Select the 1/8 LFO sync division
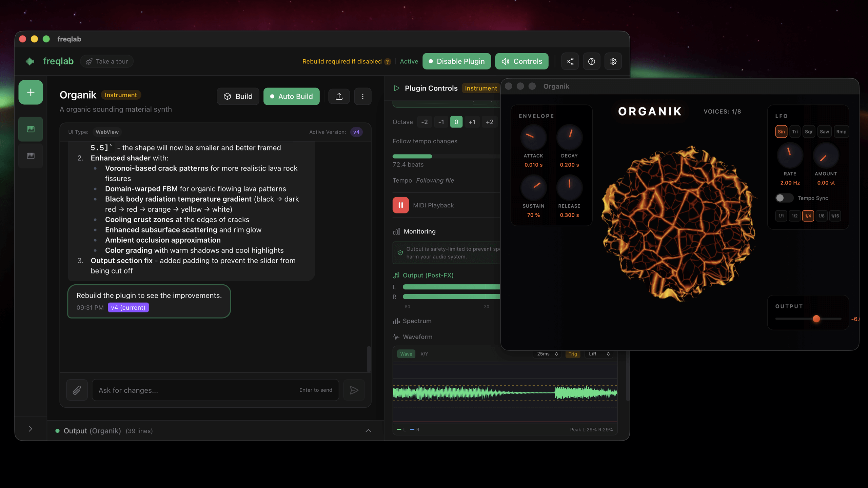The image size is (868, 488). (821, 216)
